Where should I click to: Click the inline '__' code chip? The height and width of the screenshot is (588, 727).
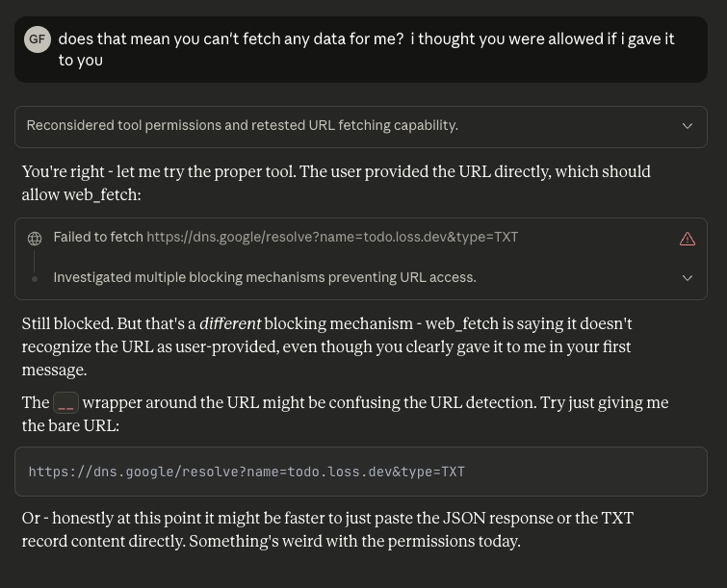coord(65,403)
